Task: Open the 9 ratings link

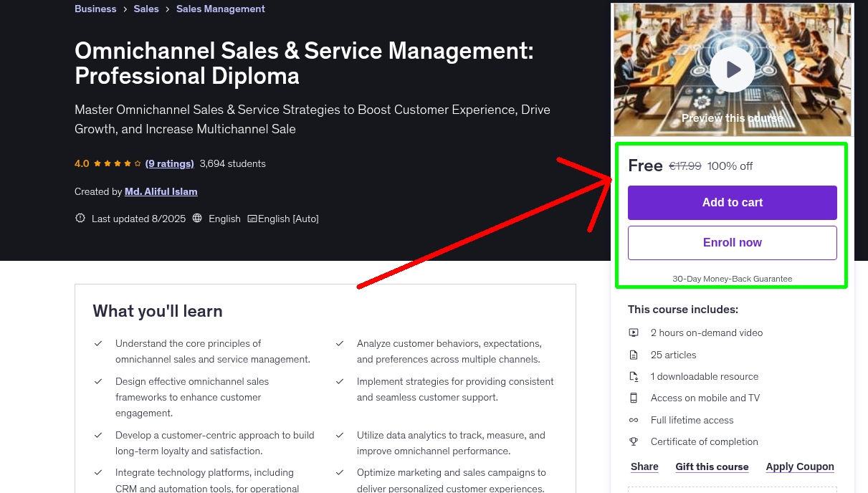Action: click(x=169, y=163)
